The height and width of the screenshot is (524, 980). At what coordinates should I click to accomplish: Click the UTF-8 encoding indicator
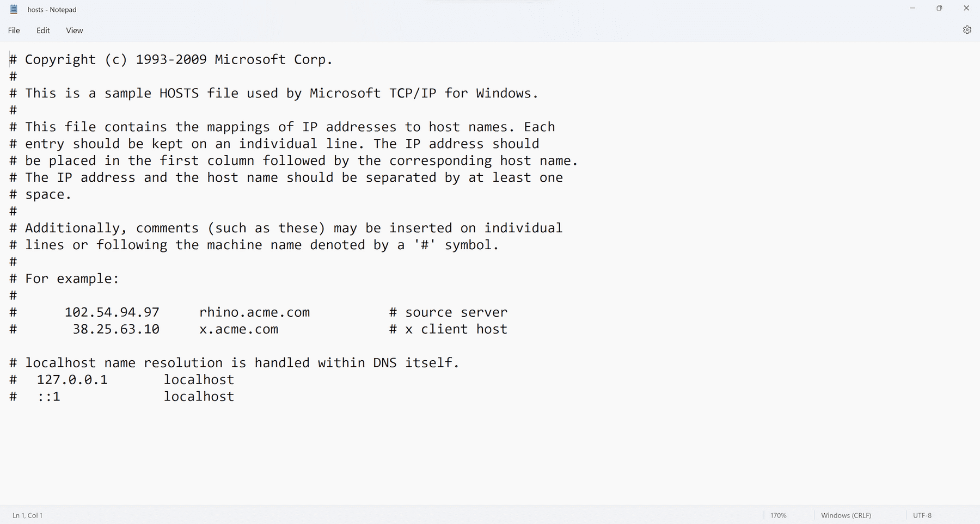tap(922, 515)
